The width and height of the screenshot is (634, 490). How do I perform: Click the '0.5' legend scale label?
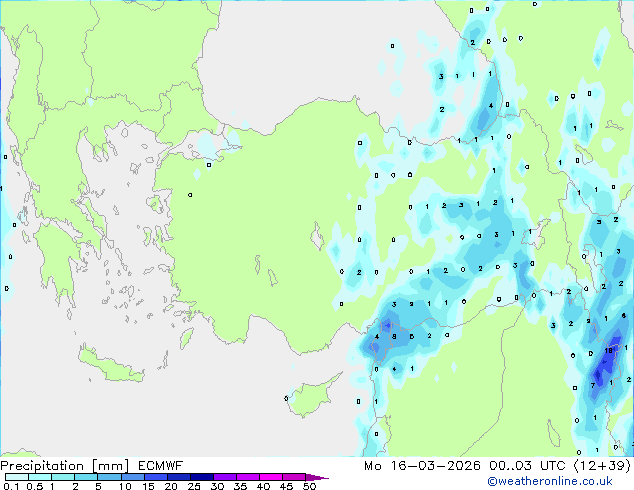click(34, 486)
